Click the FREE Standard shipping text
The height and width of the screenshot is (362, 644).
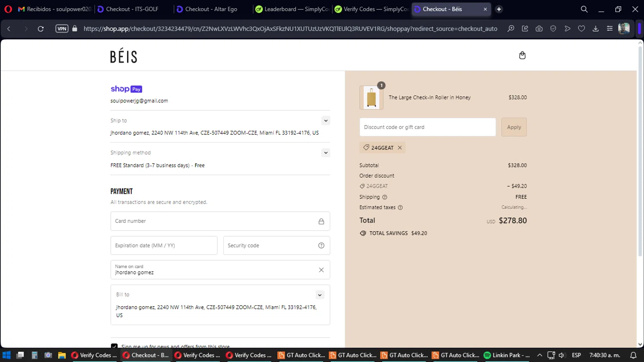(x=158, y=165)
